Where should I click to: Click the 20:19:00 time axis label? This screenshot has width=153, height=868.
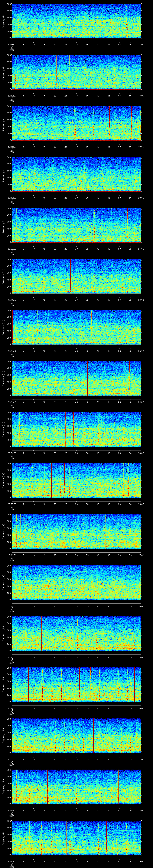click(12, 197)
